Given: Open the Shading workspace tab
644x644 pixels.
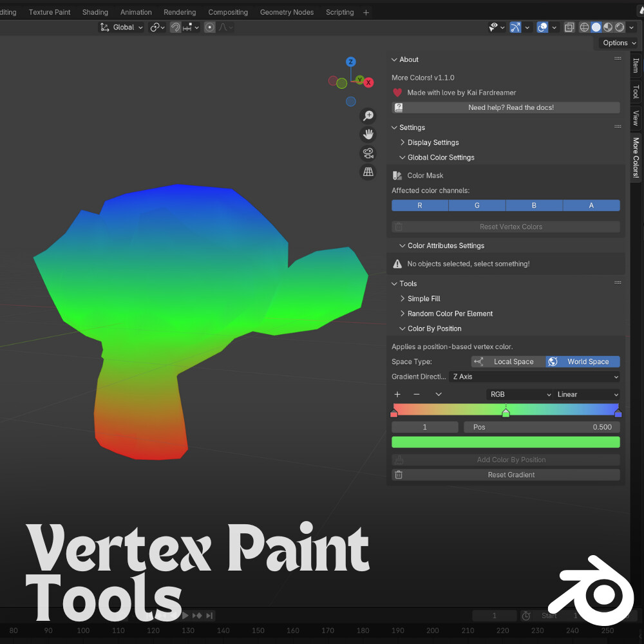Looking at the screenshot, I should pyautogui.click(x=95, y=12).
